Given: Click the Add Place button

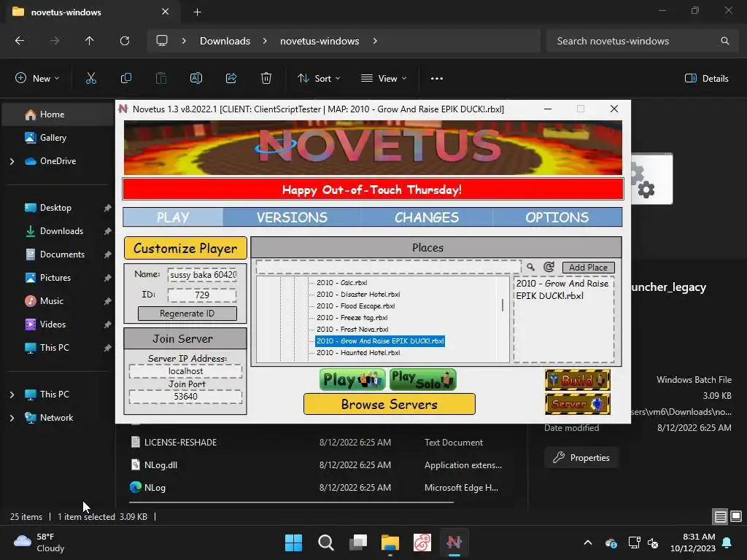Looking at the screenshot, I should tap(589, 267).
